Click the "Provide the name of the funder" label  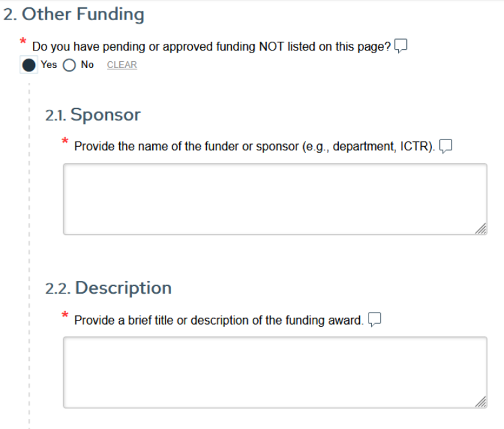254,146
